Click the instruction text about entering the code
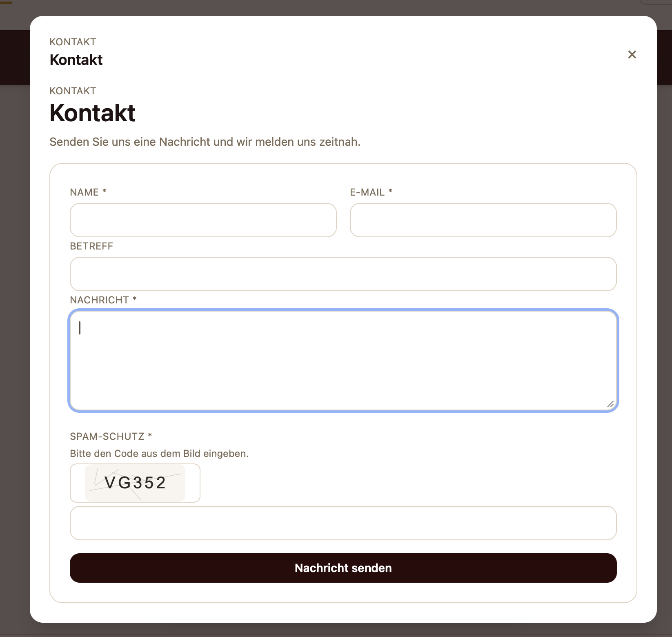The image size is (672, 637). (x=159, y=453)
